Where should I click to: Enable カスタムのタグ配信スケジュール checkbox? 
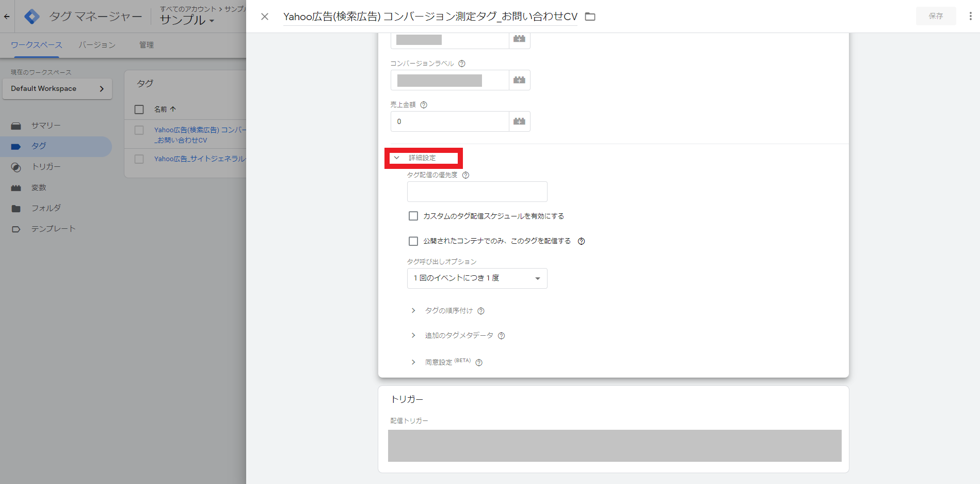coord(413,216)
